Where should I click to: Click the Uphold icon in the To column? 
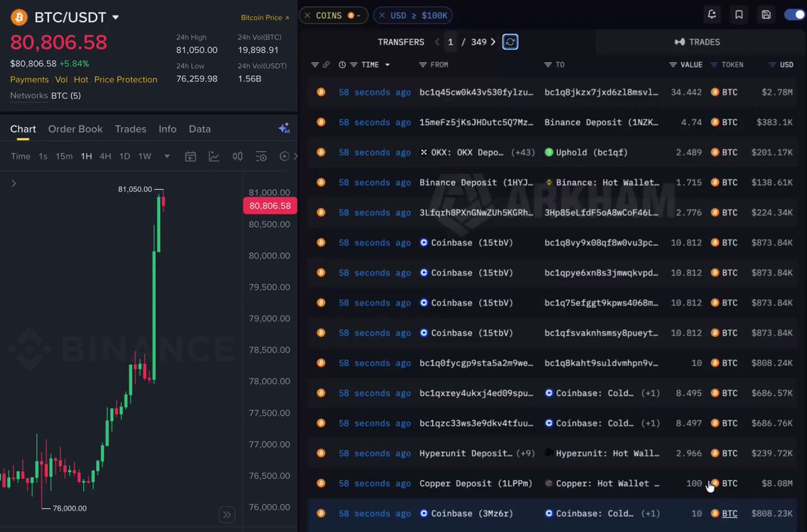coord(549,152)
